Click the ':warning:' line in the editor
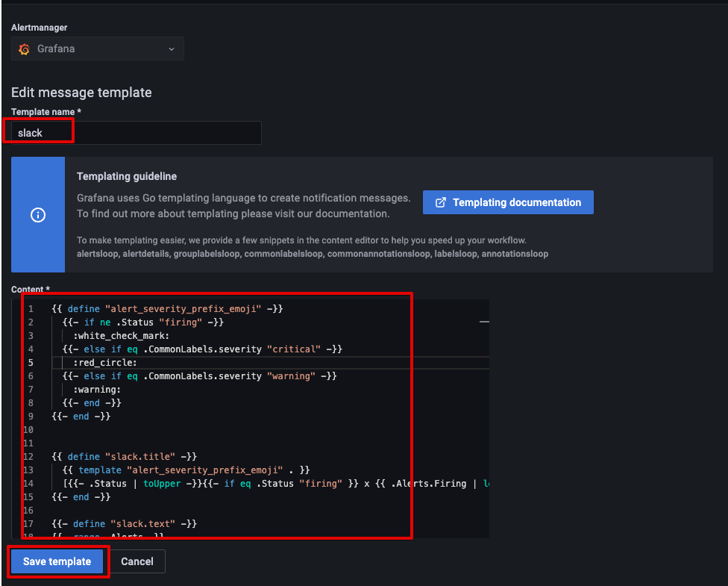The width and height of the screenshot is (728, 586). click(x=97, y=390)
